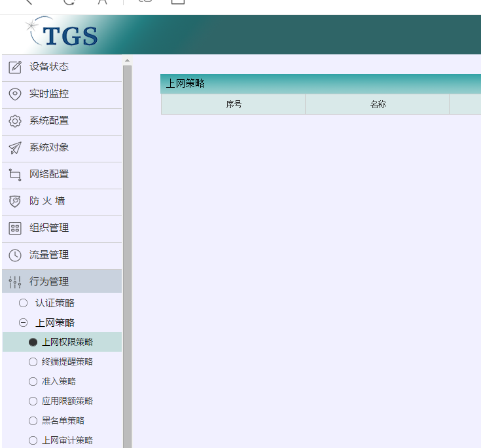The height and width of the screenshot is (448, 481).
Task: Click the 组织管理 grid icon
Action: click(15, 229)
